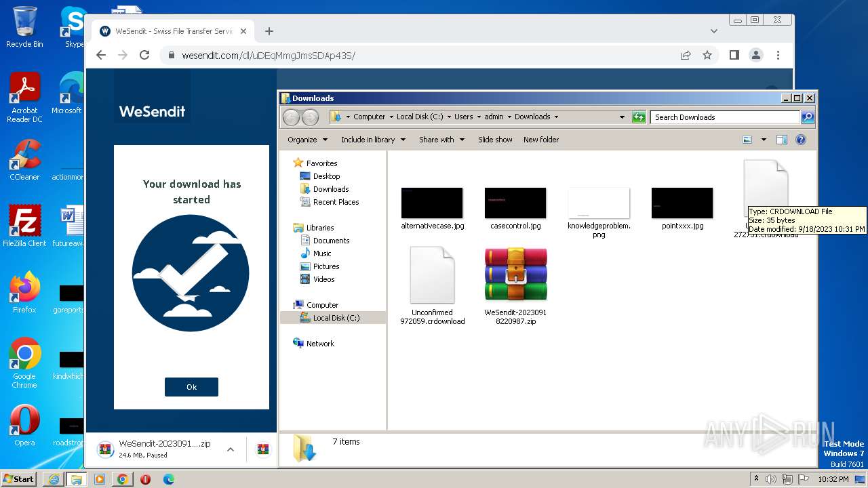Screen dimensions: 868x488
Task: Bookmark this page with the star icon
Action: pyautogui.click(x=707, y=55)
